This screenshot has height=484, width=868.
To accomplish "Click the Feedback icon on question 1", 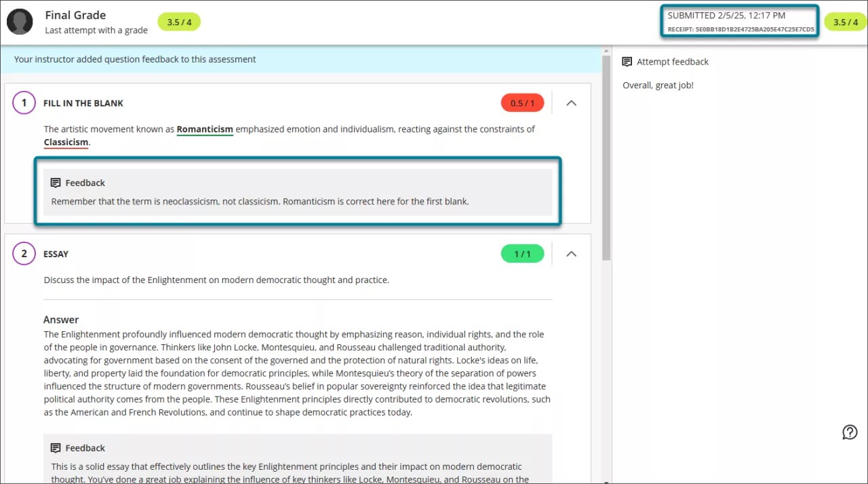I will (55, 182).
